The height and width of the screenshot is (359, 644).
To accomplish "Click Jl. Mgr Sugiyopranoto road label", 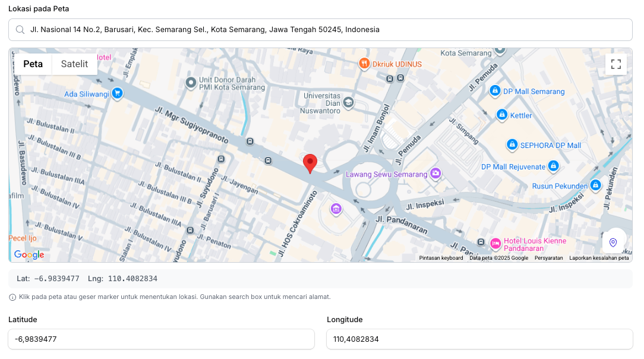I will 191,125.
